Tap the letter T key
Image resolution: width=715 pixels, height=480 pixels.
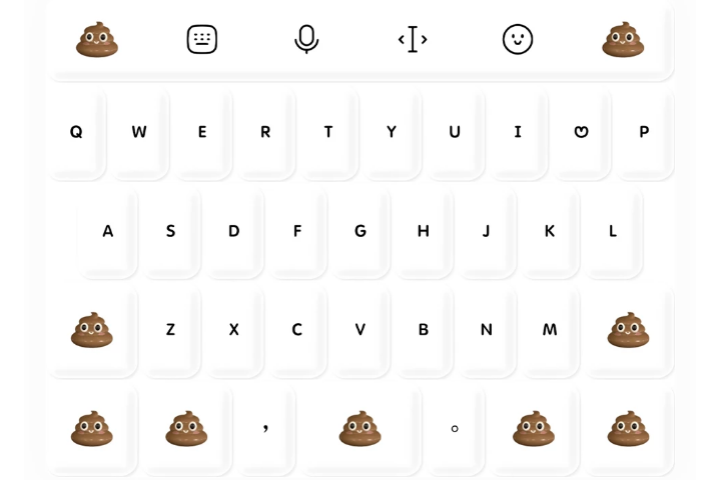(x=328, y=132)
